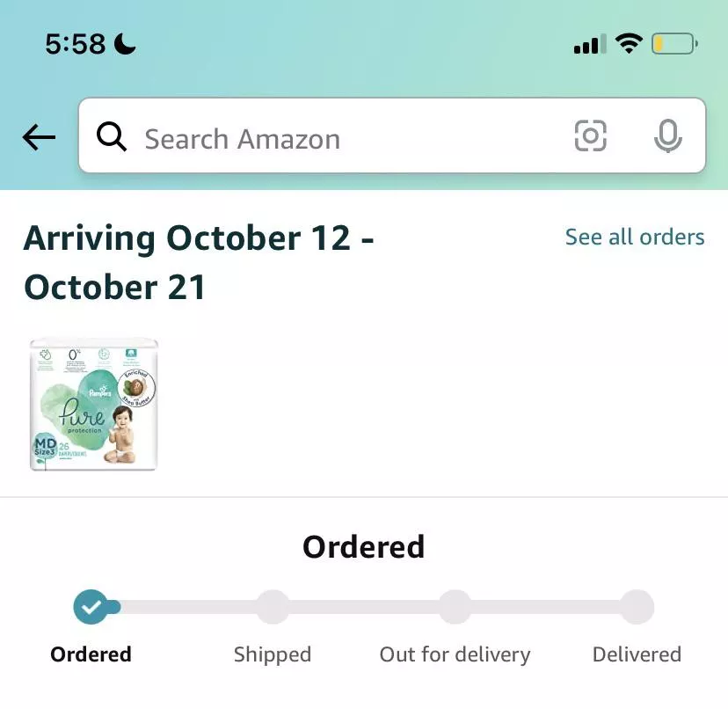Select the Delivered progress step circle
The width and height of the screenshot is (728, 709).
tap(637, 607)
